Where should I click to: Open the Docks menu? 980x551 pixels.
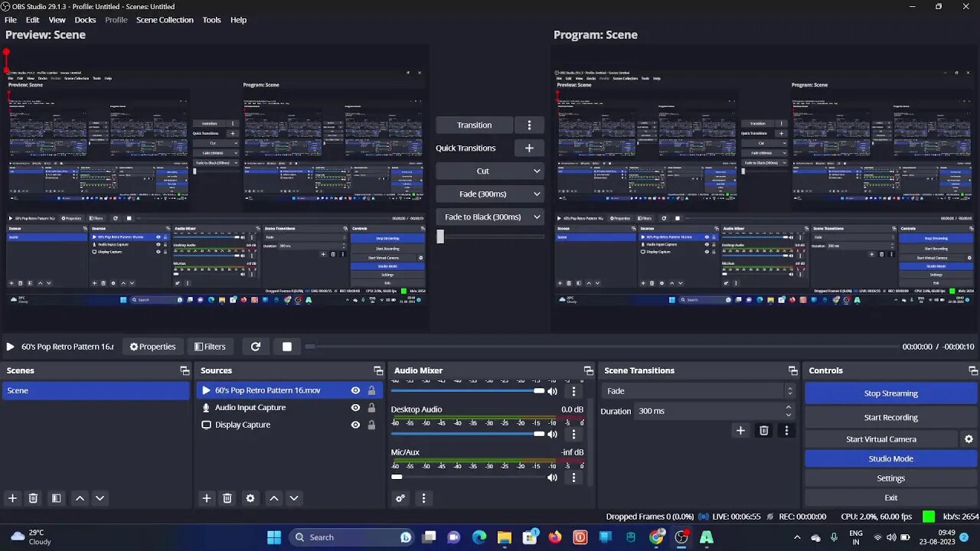[x=85, y=20]
